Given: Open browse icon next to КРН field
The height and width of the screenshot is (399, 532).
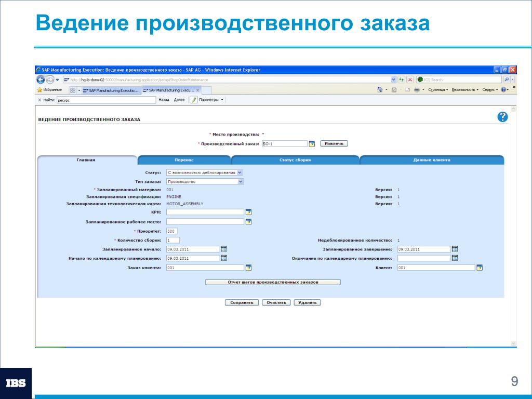Looking at the screenshot, I should tap(248, 212).
